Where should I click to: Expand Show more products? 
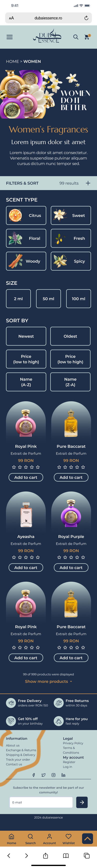[x=48, y=681]
